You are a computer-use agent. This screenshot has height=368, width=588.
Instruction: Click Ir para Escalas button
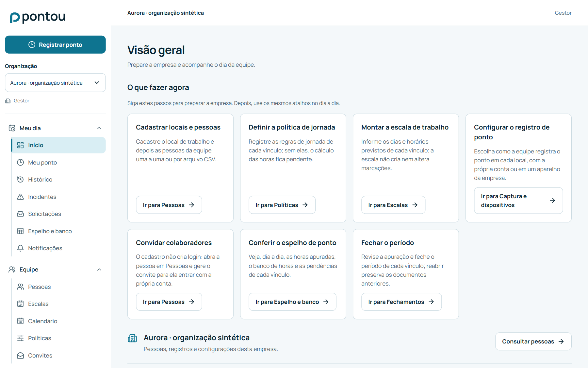(x=393, y=205)
